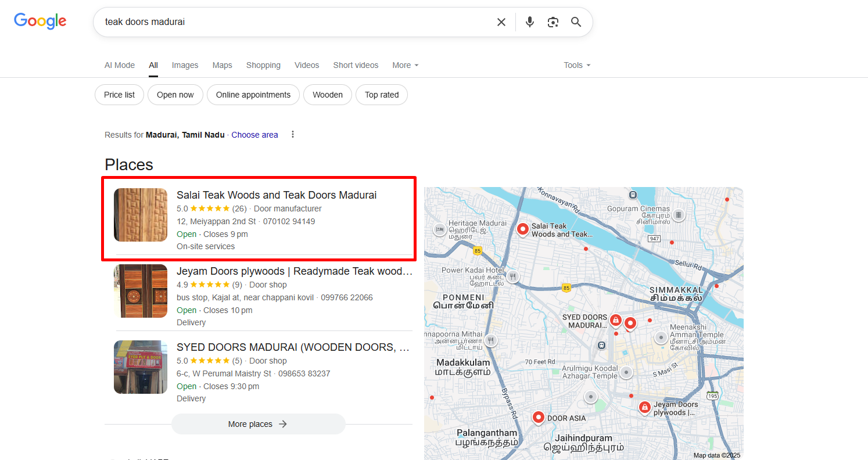Screen dimensions: 868x460
Task: Open Jeyam Doors plywoods listing
Action: (294, 271)
